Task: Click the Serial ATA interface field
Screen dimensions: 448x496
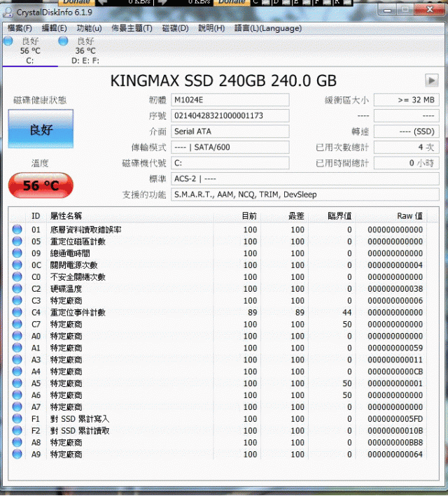Action: point(230,132)
